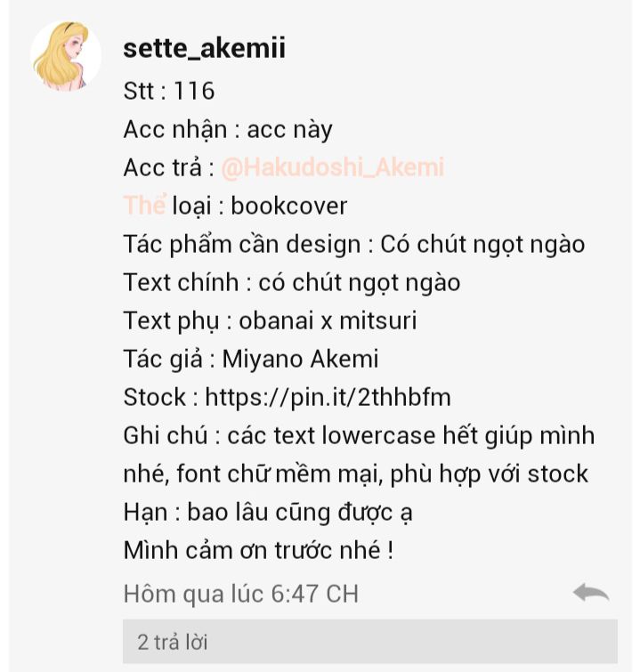The height and width of the screenshot is (672, 640).
Task: Click the "Hạn : bao lâu cũng được ạ" line
Action: tap(267, 512)
